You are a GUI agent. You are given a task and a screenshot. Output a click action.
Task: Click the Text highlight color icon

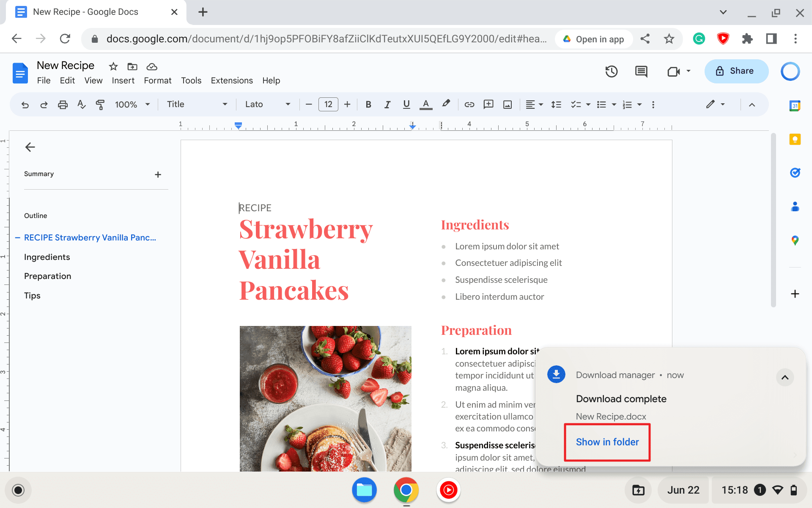(446, 104)
